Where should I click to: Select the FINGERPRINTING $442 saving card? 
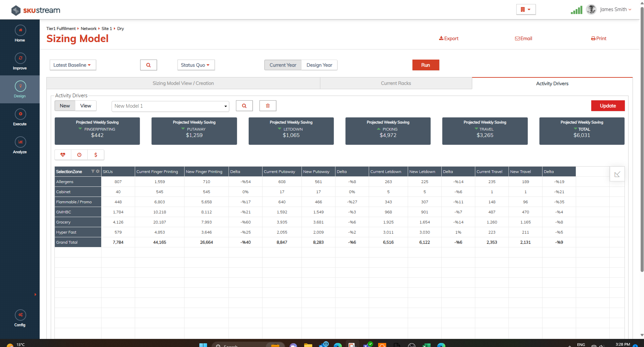click(97, 131)
